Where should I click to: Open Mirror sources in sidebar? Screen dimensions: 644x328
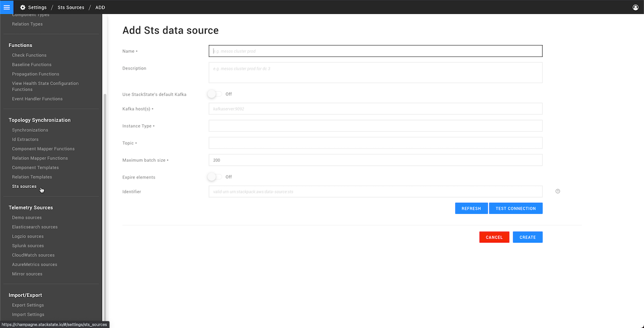click(x=27, y=274)
